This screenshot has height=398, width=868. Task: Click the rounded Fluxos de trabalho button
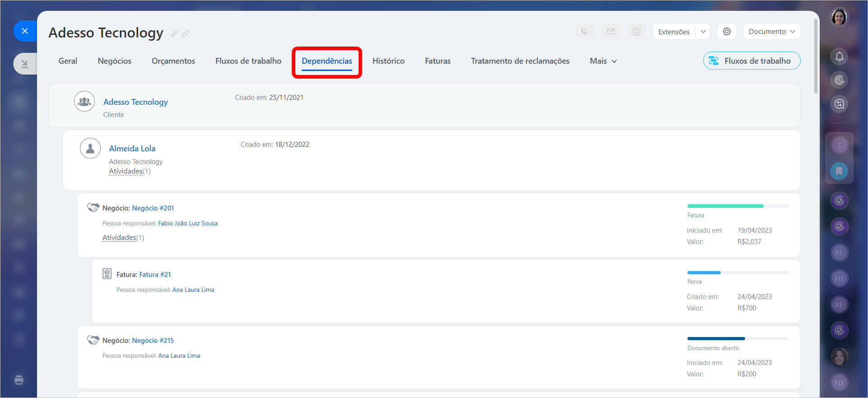[751, 61]
